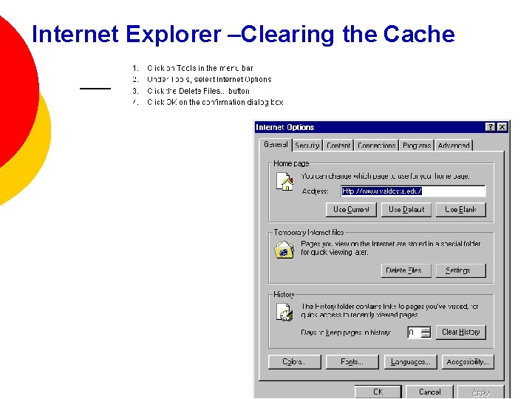Click the Clear History button

[461, 332]
